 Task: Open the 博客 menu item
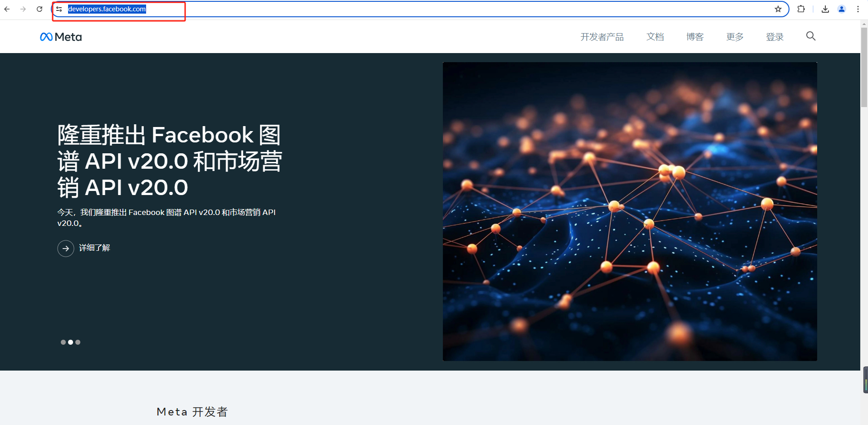[695, 37]
